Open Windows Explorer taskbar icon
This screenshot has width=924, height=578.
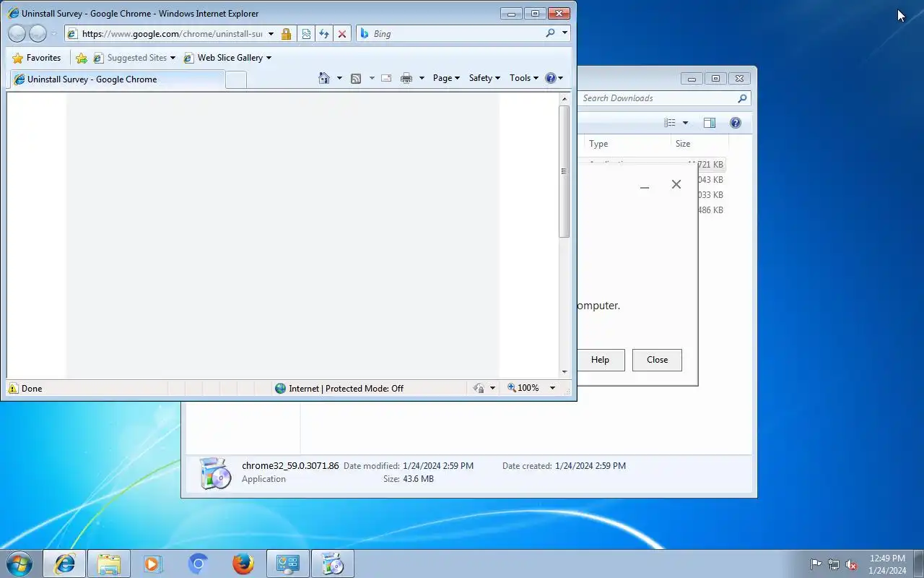coord(109,564)
